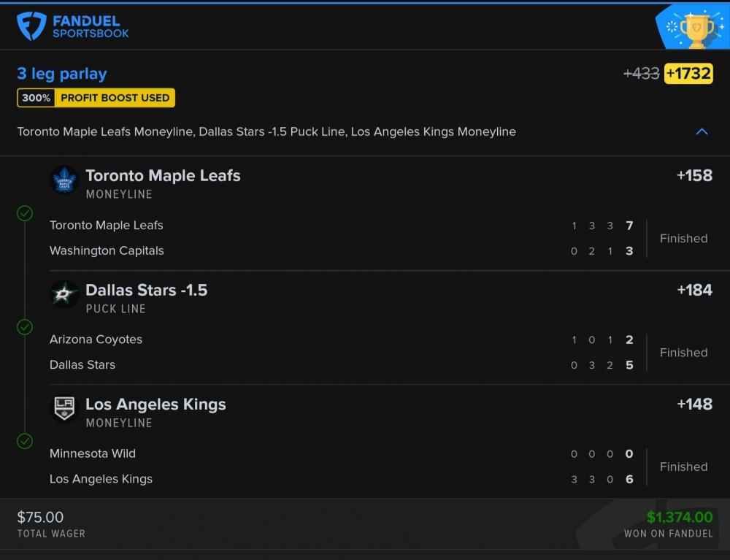This screenshot has width=730, height=560.
Task: Click green checkmark beside Dallas Stars leg
Action: click(x=25, y=327)
